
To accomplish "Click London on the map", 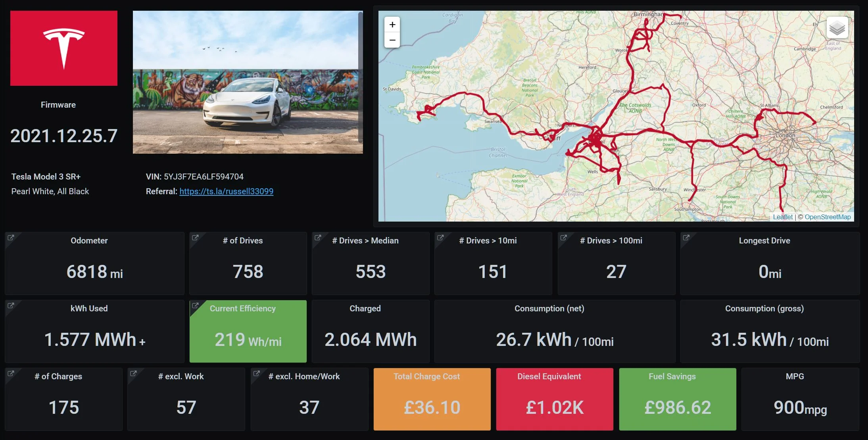I will [785, 135].
